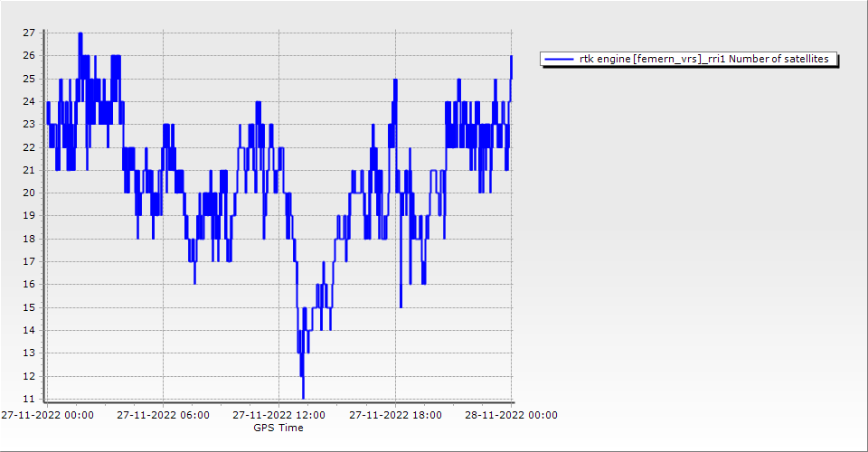Click the y-axis label 27

(x=28, y=33)
